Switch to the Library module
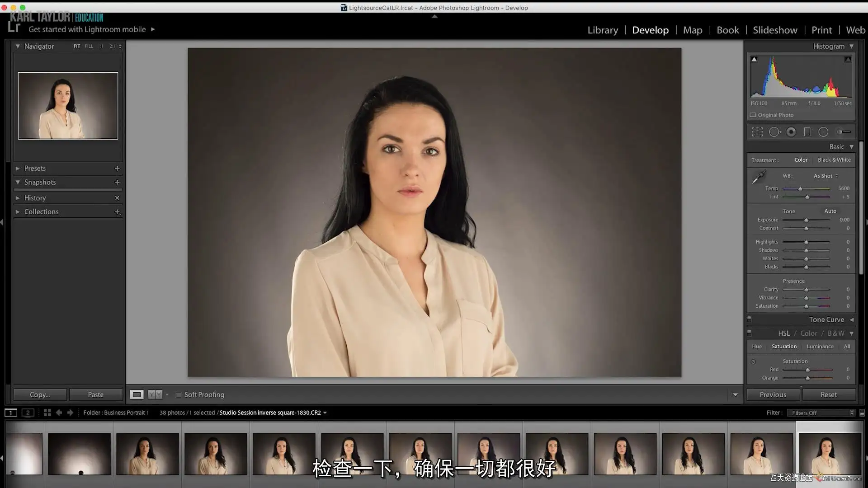 [603, 30]
